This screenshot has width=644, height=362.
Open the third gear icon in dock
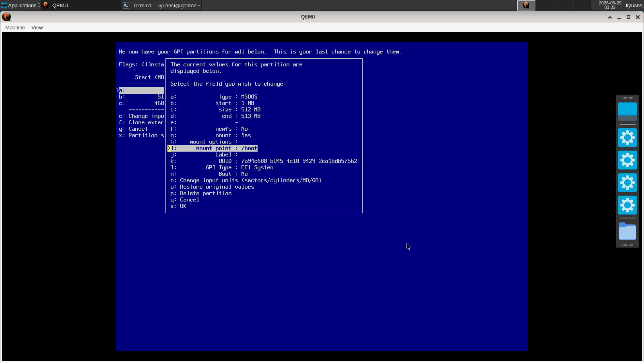tap(627, 183)
